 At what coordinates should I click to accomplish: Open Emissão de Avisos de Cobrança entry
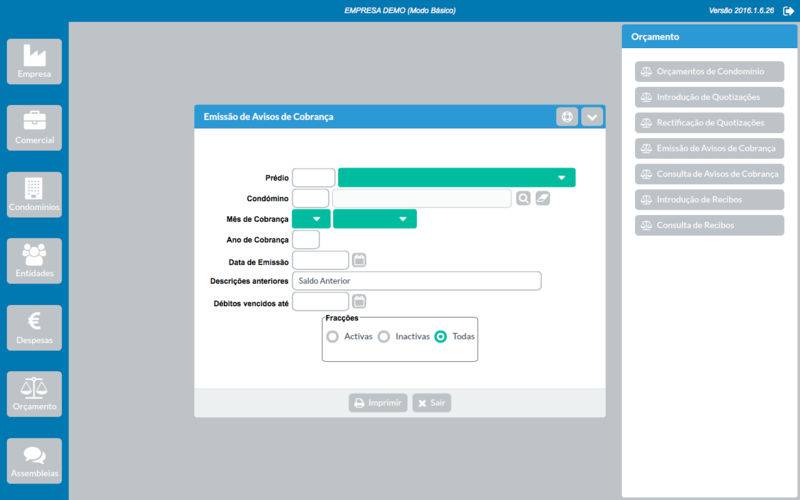click(x=709, y=148)
